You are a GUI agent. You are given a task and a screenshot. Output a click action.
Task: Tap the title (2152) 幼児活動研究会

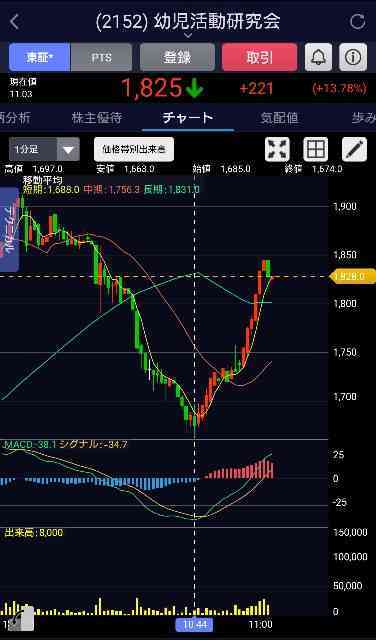point(188,22)
